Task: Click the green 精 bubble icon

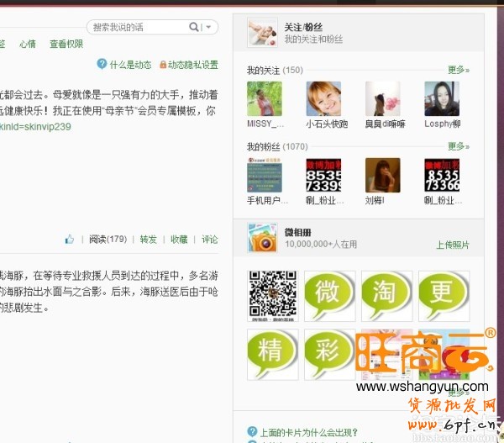Action: pyautogui.click(x=271, y=351)
